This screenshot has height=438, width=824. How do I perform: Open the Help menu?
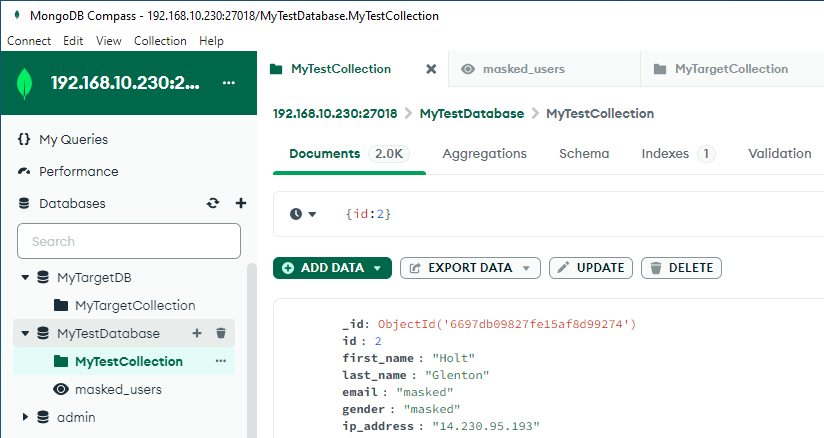point(211,41)
